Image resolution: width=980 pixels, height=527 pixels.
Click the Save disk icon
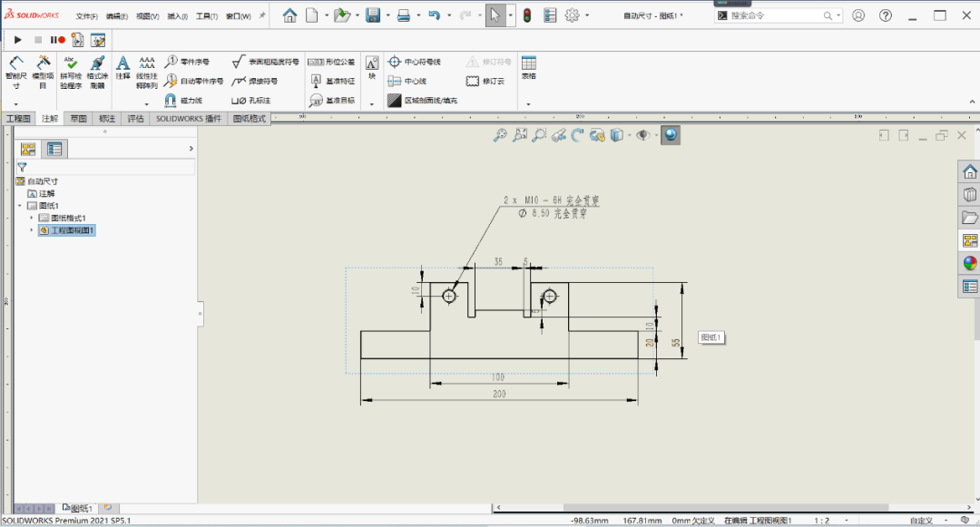pyautogui.click(x=373, y=15)
